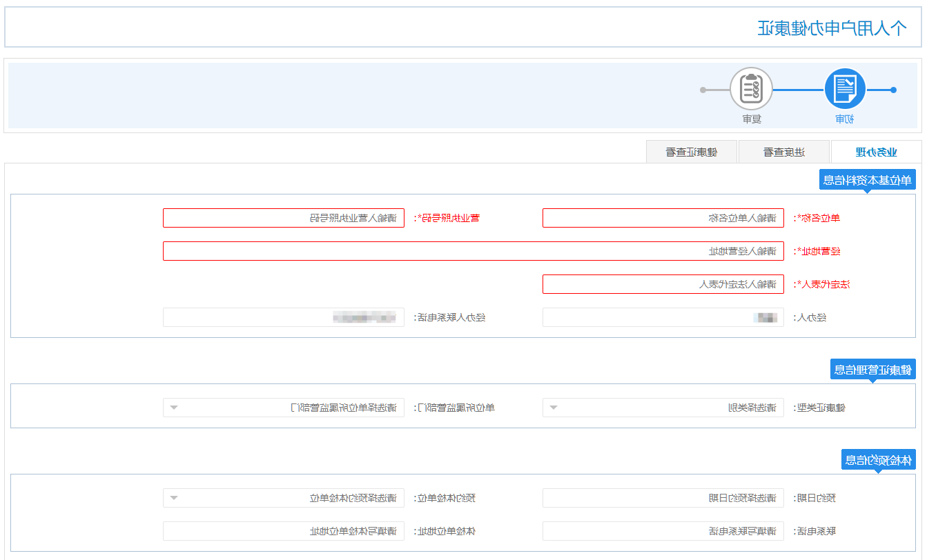Image resolution: width=927 pixels, height=560 pixels.
Task: Click the 营业执照号码 input field
Action: coord(284,218)
